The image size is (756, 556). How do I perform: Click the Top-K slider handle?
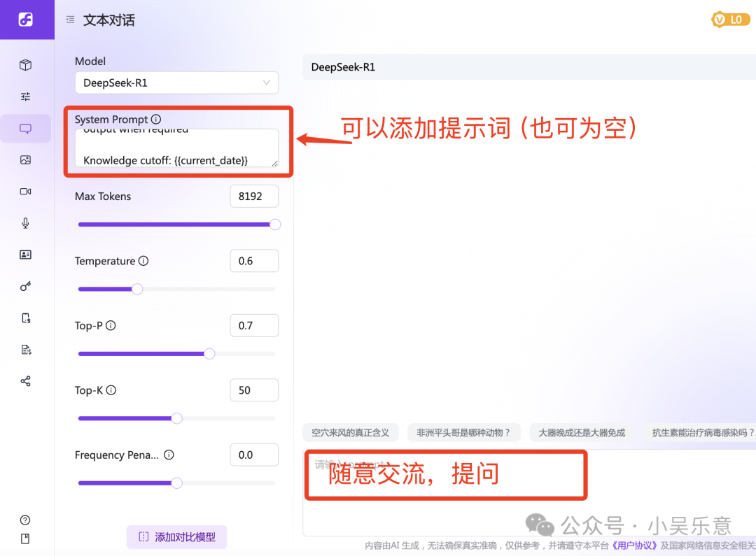(177, 418)
